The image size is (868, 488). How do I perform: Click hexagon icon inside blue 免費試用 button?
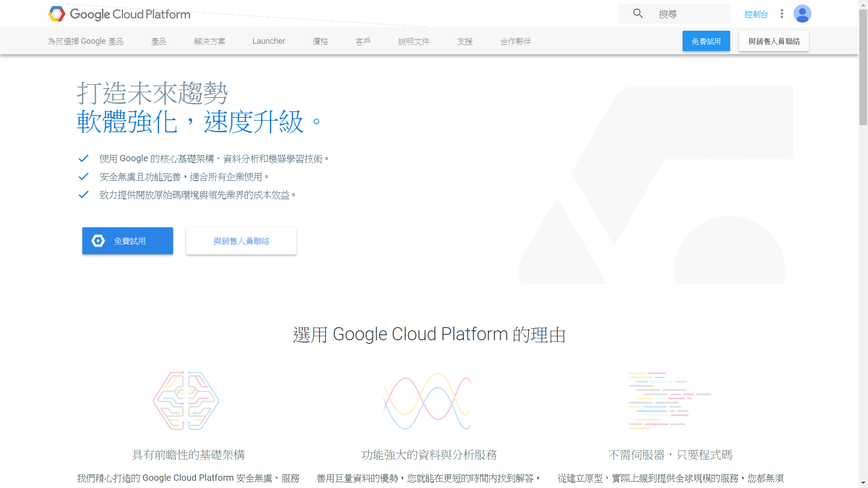(x=98, y=241)
